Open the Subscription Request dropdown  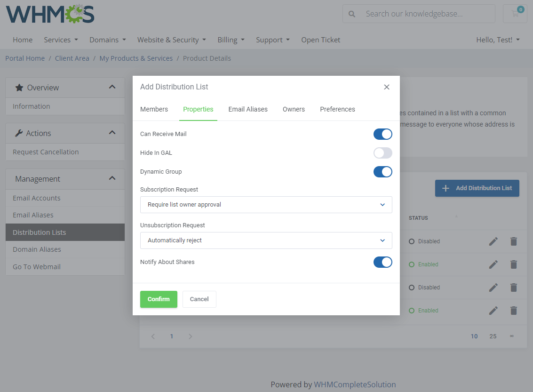click(266, 205)
